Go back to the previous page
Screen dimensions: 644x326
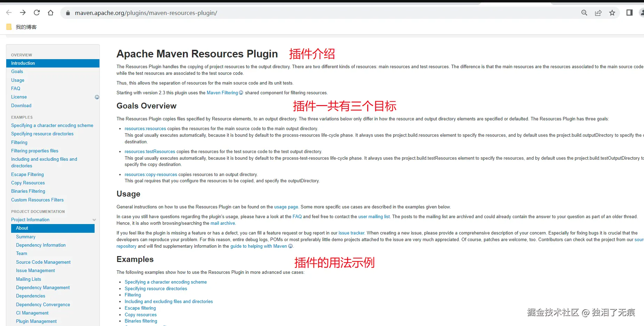pos(9,13)
